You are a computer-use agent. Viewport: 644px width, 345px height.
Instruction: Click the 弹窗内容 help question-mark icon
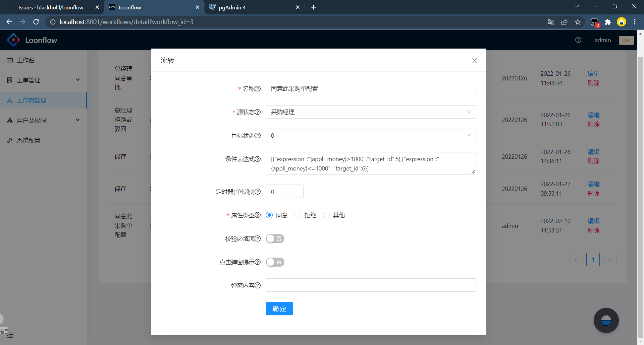click(258, 286)
